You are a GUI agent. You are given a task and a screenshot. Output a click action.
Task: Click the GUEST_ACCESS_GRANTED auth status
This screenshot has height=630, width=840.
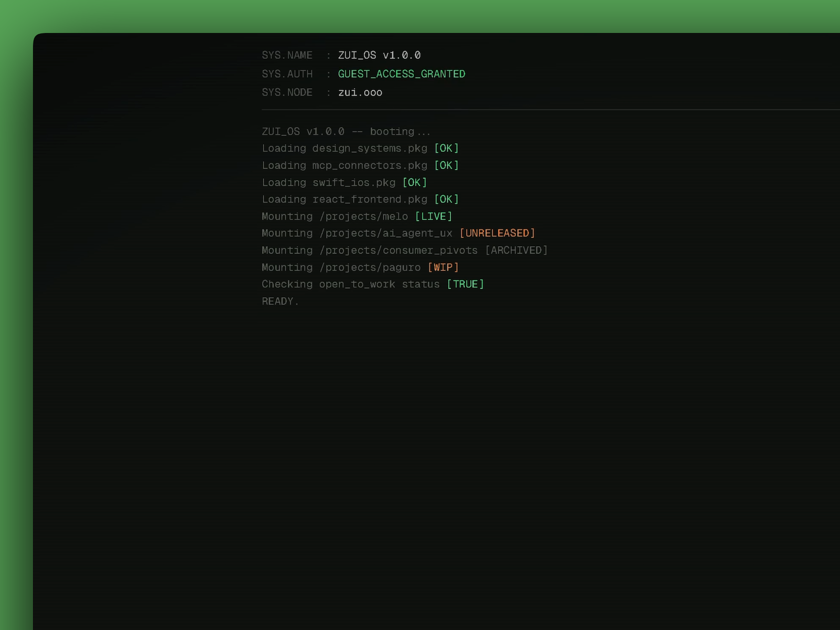(401, 74)
